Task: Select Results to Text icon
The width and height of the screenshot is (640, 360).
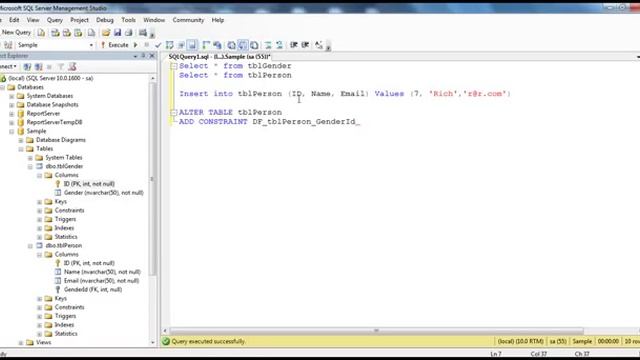Action: 231,45
